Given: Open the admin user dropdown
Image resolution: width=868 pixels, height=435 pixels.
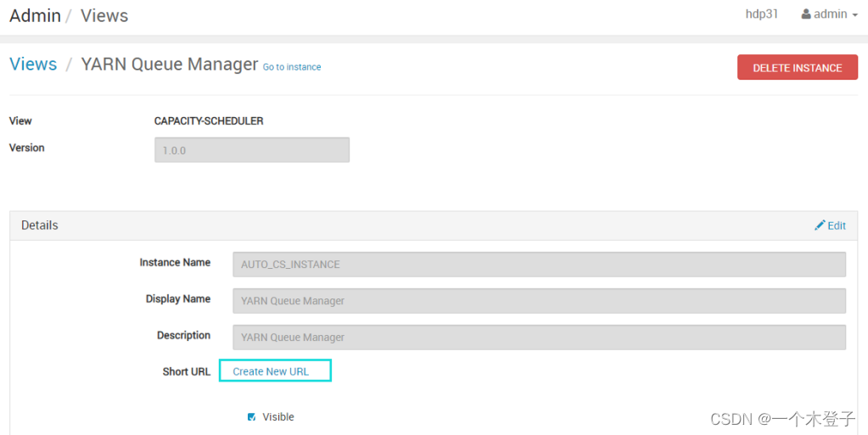Looking at the screenshot, I should coord(829,14).
